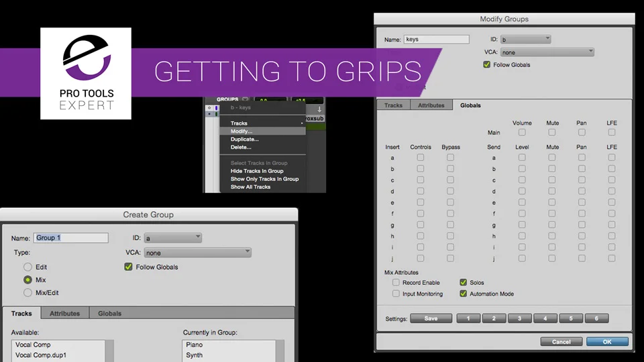
Task: Select the Mix/Edit group type radio button
Action: [x=28, y=293]
